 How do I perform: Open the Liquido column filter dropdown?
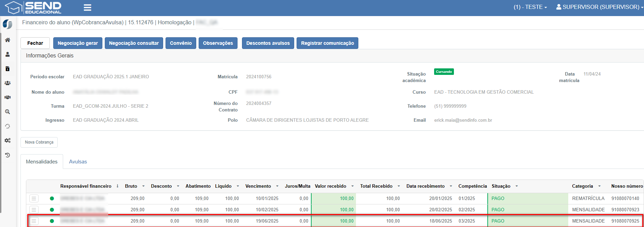[x=238, y=186]
